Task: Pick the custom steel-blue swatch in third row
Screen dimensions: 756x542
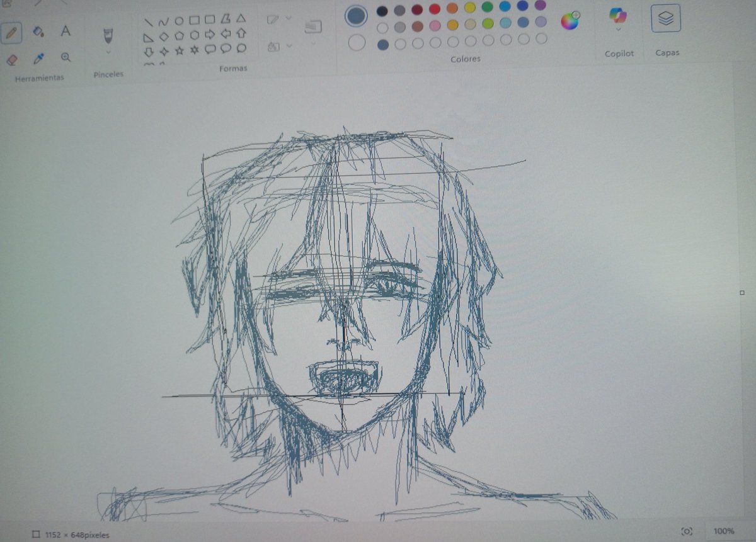Action: (x=383, y=45)
